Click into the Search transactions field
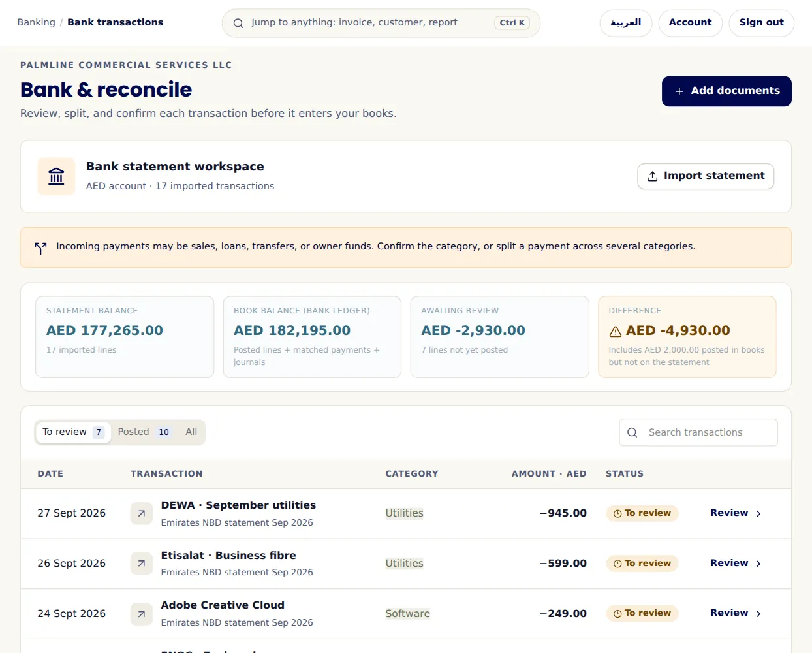This screenshot has height=653, width=812. (698, 432)
